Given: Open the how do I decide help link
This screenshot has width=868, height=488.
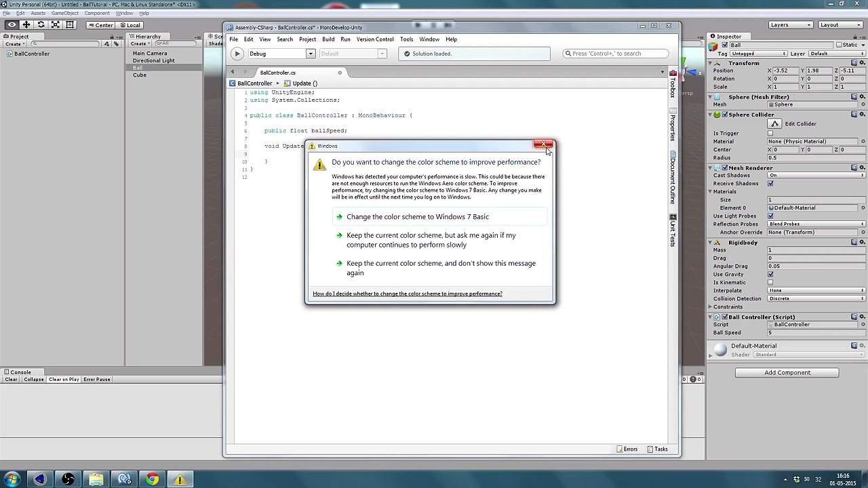Looking at the screenshot, I should tap(408, 293).
